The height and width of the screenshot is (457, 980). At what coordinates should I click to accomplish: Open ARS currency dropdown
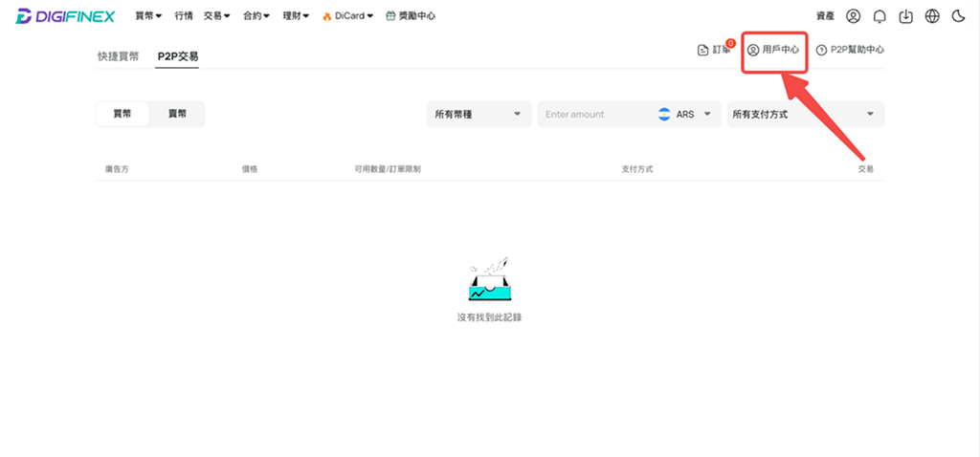[x=685, y=115]
